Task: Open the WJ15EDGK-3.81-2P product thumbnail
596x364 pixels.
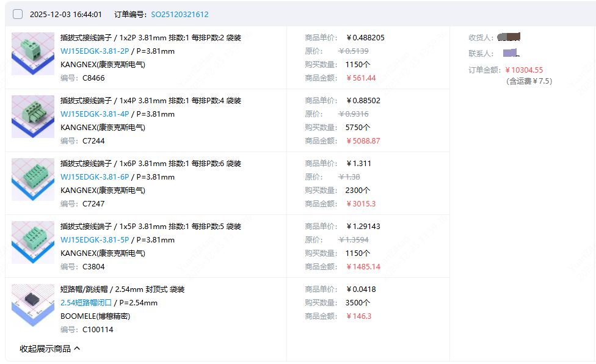Action: click(x=33, y=54)
